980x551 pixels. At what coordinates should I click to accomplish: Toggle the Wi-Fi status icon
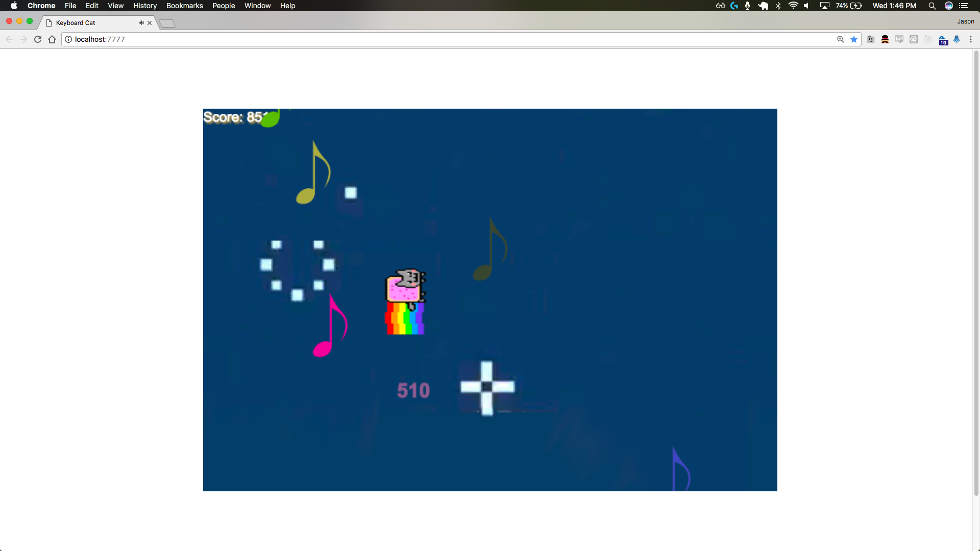[x=793, y=6]
